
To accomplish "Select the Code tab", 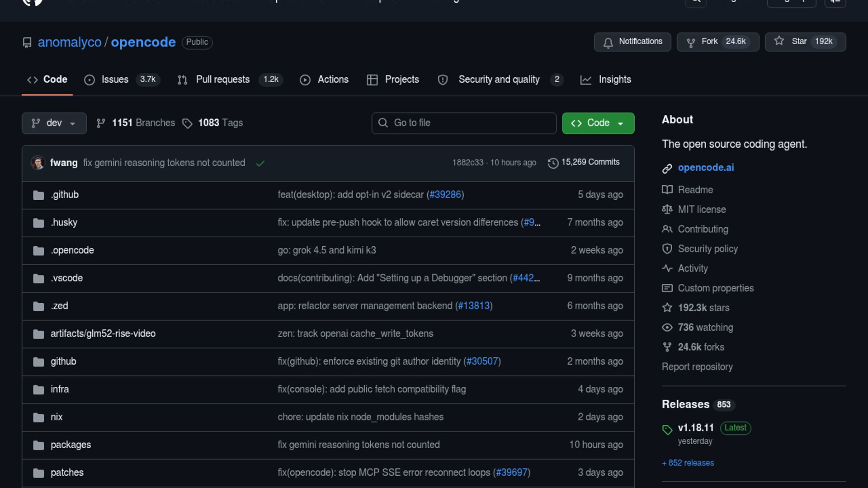I will [47, 80].
